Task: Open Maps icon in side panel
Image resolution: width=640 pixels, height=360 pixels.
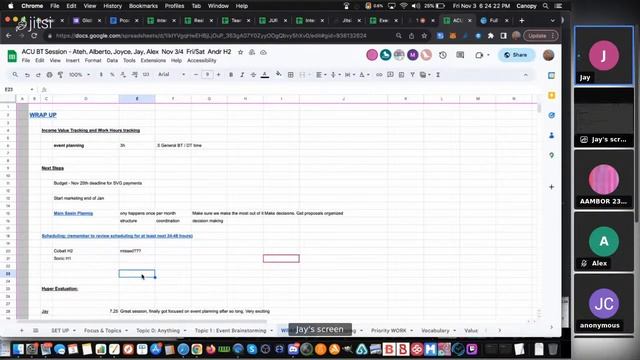Action: [x=551, y=155]
